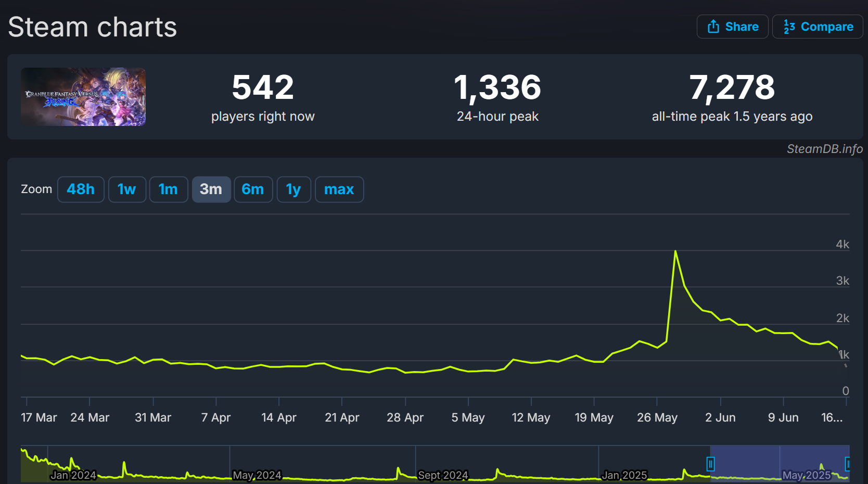Click Jan 2025 label in navigator

pyautogui.click(x=624, y=475)
